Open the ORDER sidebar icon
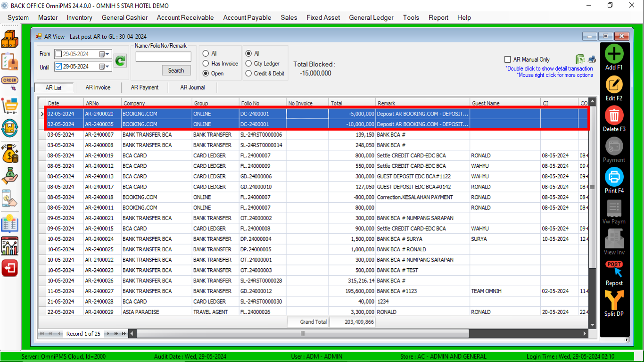The width and height of the screenshot is (644, 362). pyautogui.click(x=9, y=83)
